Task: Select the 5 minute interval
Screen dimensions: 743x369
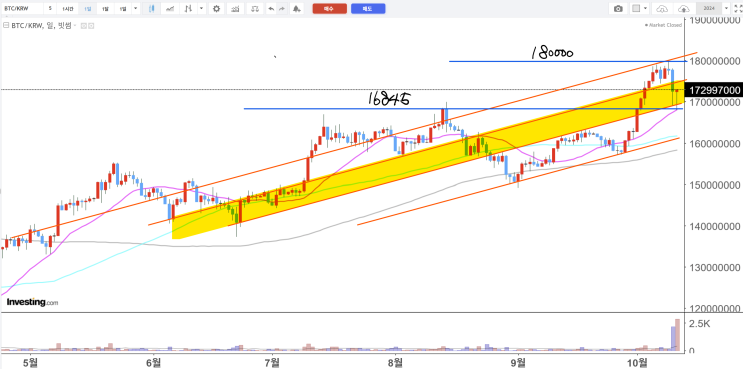Action: [50, 9]
